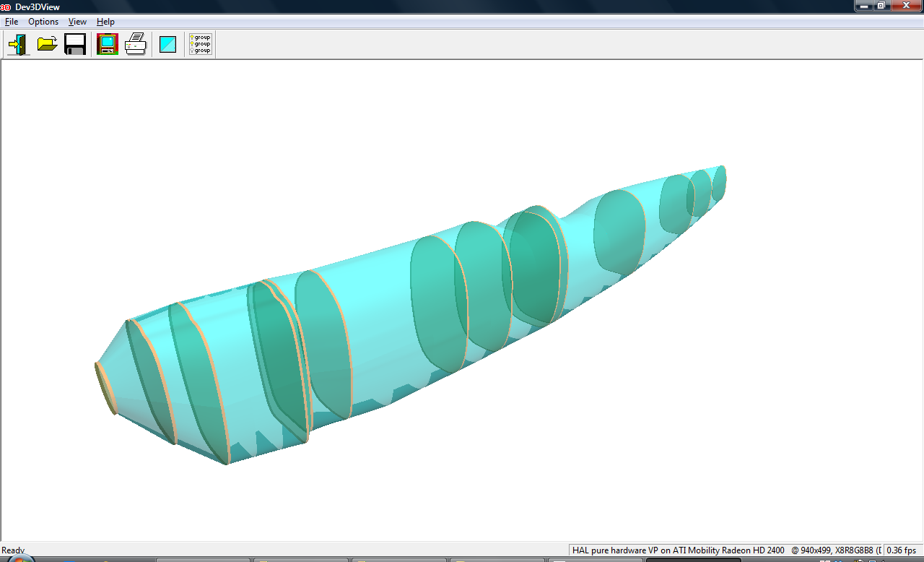Open the Options menu
The width and height of the screenshot is (924, 562).
pyautogui.click(x=43, y=22)
